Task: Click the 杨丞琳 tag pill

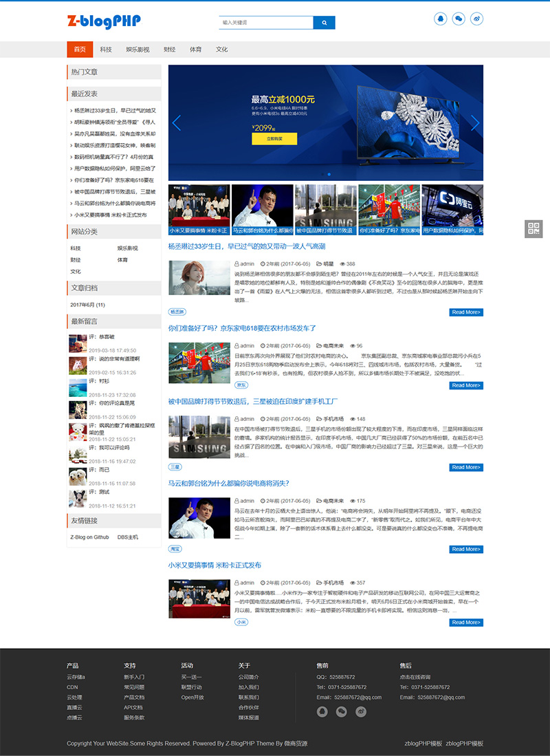Action: (x=177, y=312)
